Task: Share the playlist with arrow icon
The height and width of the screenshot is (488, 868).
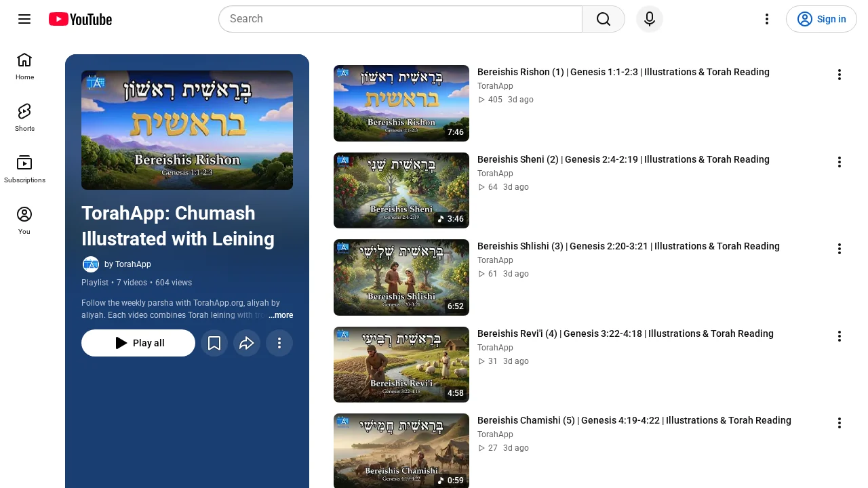Action: [247, 343]
